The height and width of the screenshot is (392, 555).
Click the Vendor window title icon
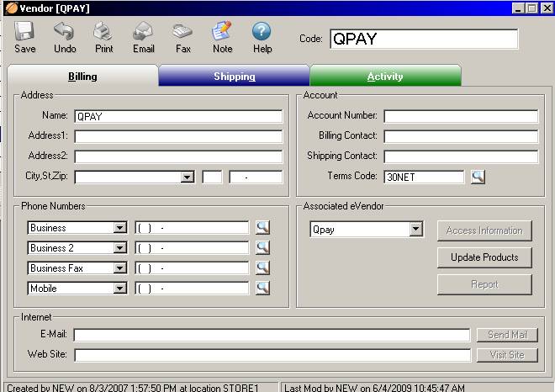point(12,8)
